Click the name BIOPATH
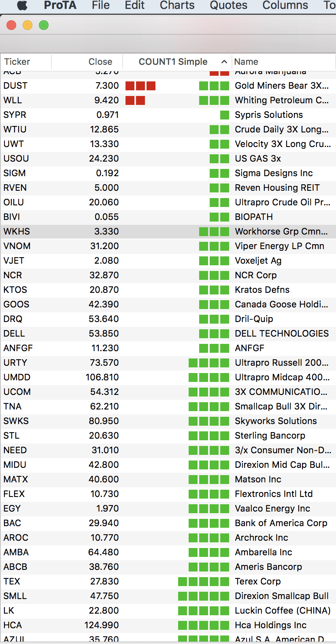 [x=254, y=217]
